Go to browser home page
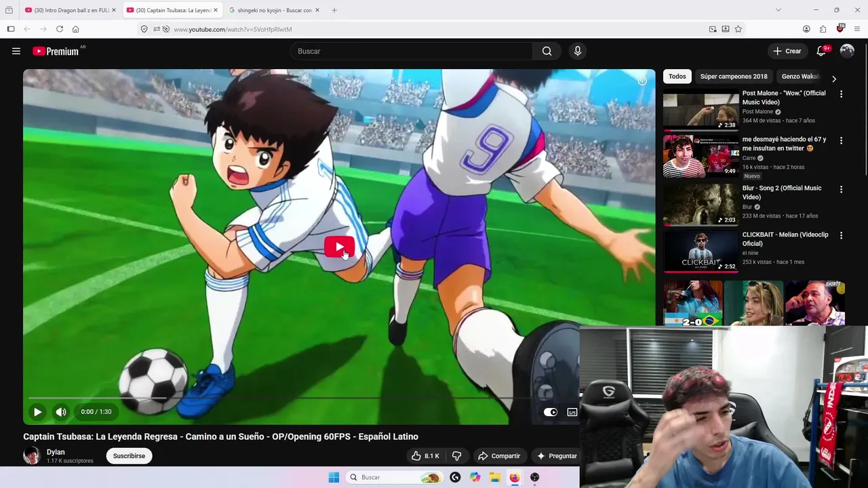 pos(76,29)
